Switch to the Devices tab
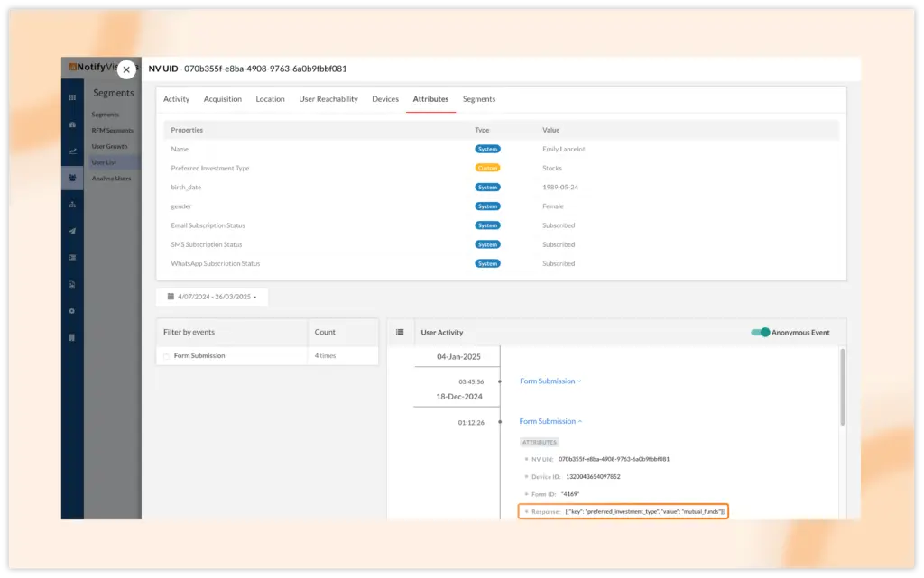The width and height of the screenshot is (924, 578). 385,99
